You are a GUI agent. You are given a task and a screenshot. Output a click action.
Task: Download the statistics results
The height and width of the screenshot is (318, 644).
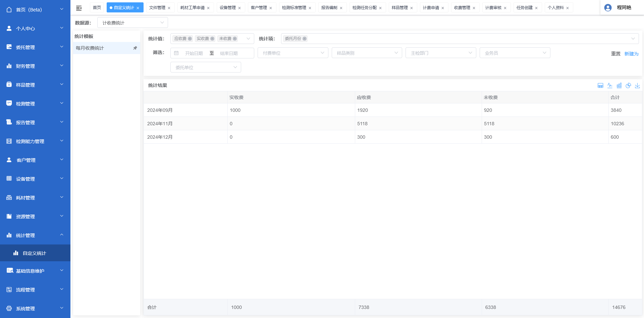pos(637,86)
